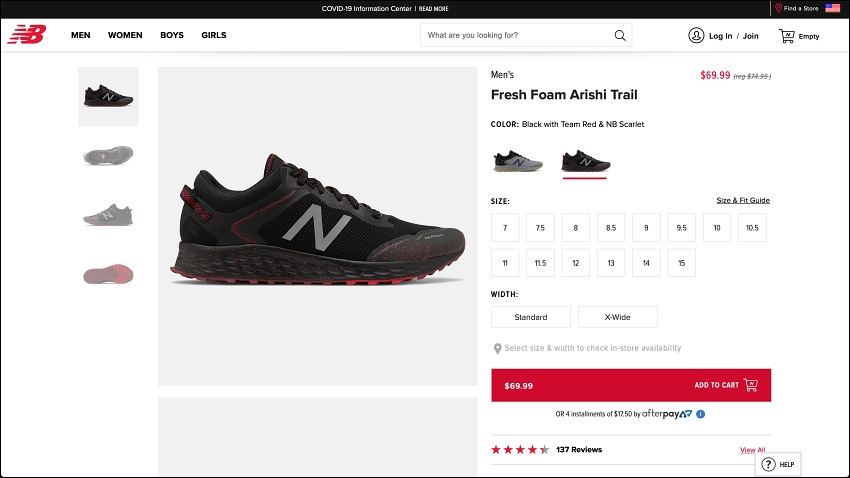Open the account profile icon
Screen dimensions: 850x478
pos(696,35)
